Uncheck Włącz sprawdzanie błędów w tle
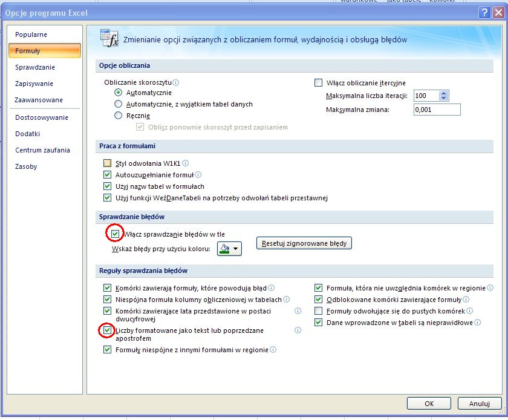This screenshot has width=508, height=420. pos(114,234)
